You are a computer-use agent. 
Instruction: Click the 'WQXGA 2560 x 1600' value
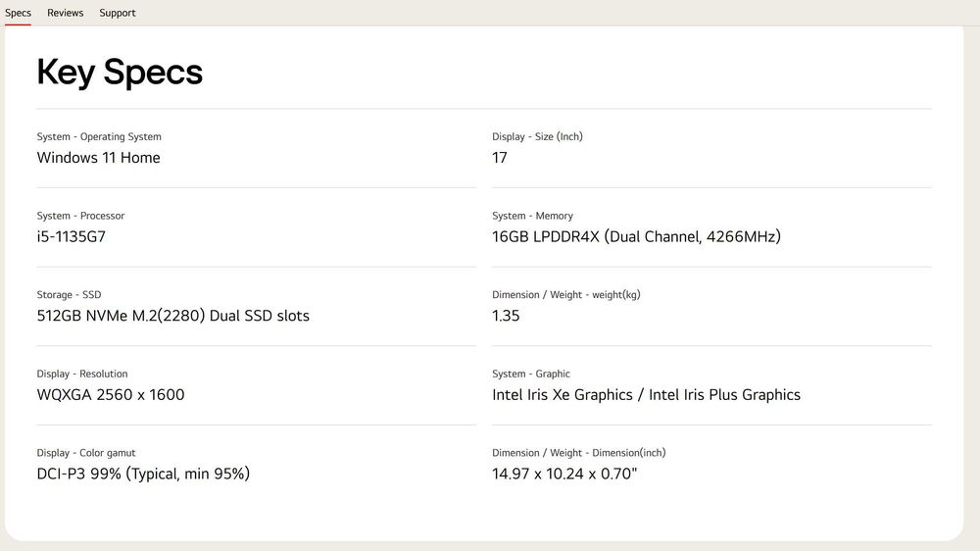tap(111, 395)
